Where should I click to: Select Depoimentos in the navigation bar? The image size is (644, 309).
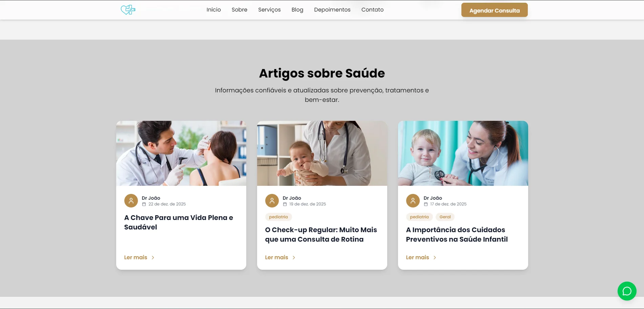[332, 10]
